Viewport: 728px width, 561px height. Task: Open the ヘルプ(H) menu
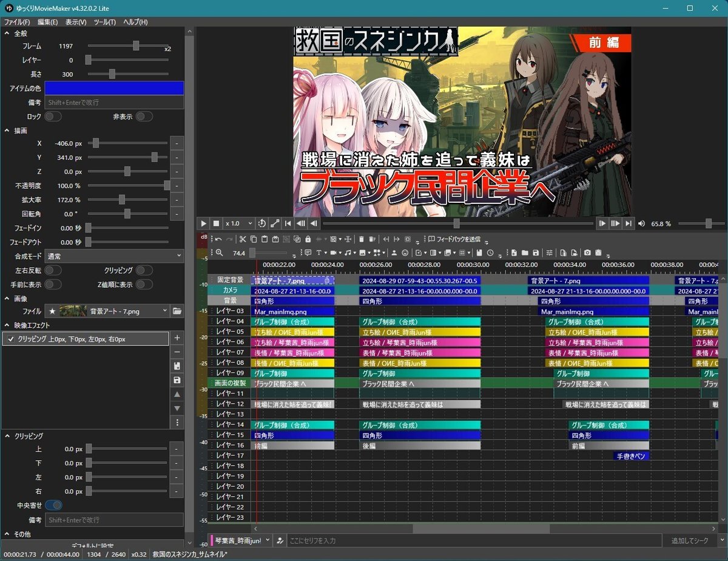[135, 22]
